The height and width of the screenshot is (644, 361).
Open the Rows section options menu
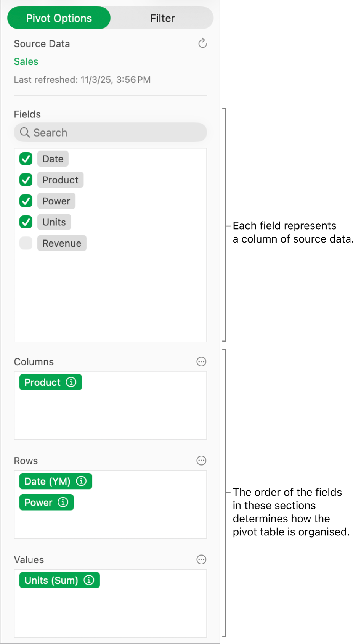click(201, 461)
